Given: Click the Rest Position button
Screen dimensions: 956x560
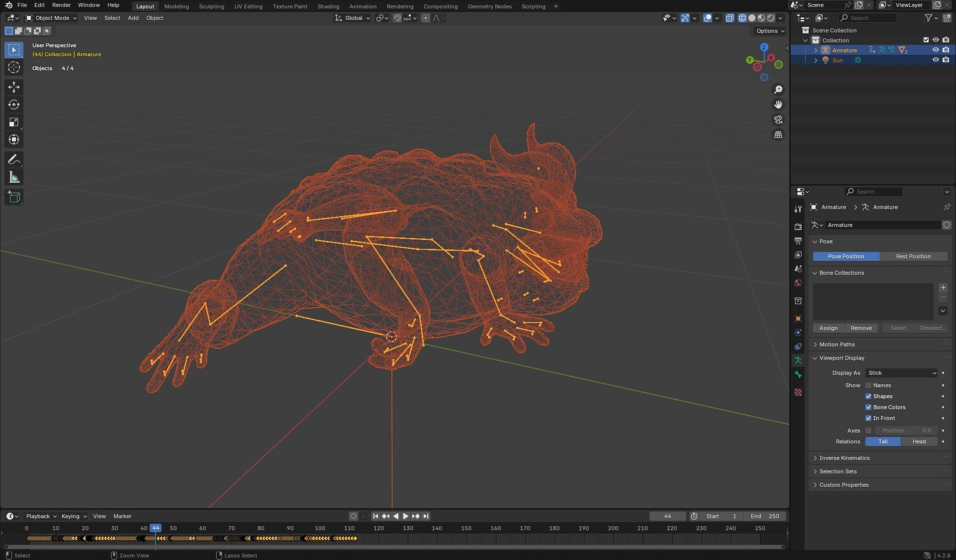Looking at the screenshot, I should click(913, 257).
